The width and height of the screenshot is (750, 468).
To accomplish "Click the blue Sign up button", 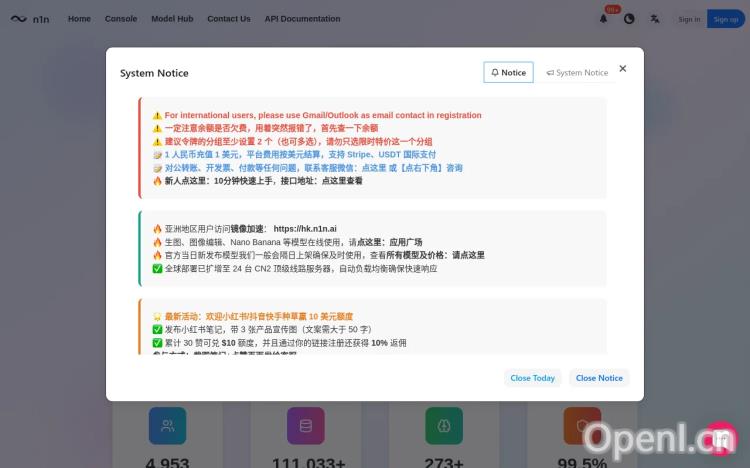I will pos(726,19).
